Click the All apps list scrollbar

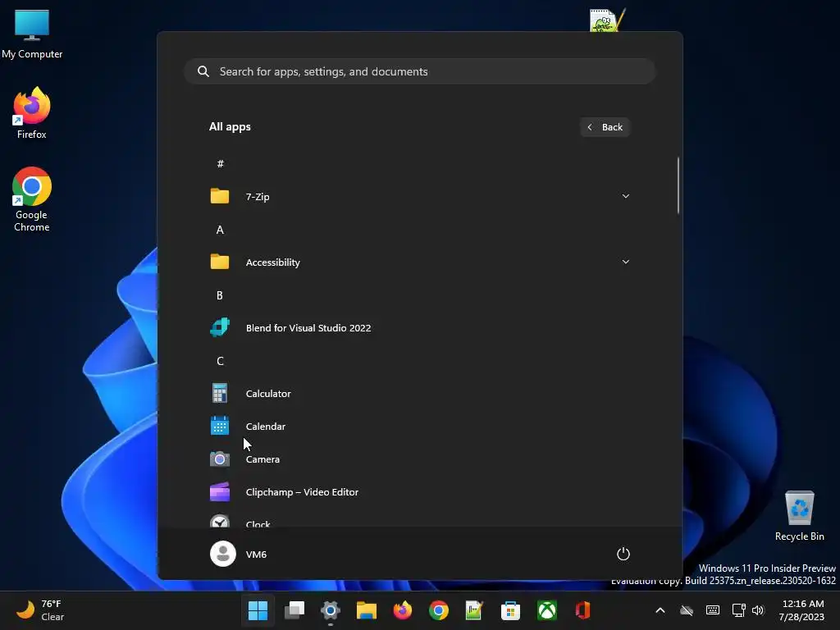(678, 185)
